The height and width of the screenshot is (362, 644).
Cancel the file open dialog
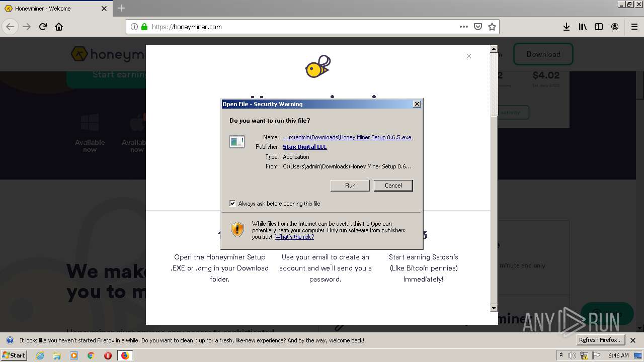pos(393,186)
